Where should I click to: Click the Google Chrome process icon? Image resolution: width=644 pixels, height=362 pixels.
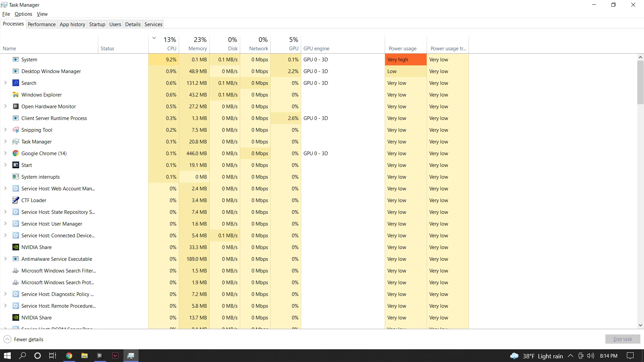click(x=15, y=154)
